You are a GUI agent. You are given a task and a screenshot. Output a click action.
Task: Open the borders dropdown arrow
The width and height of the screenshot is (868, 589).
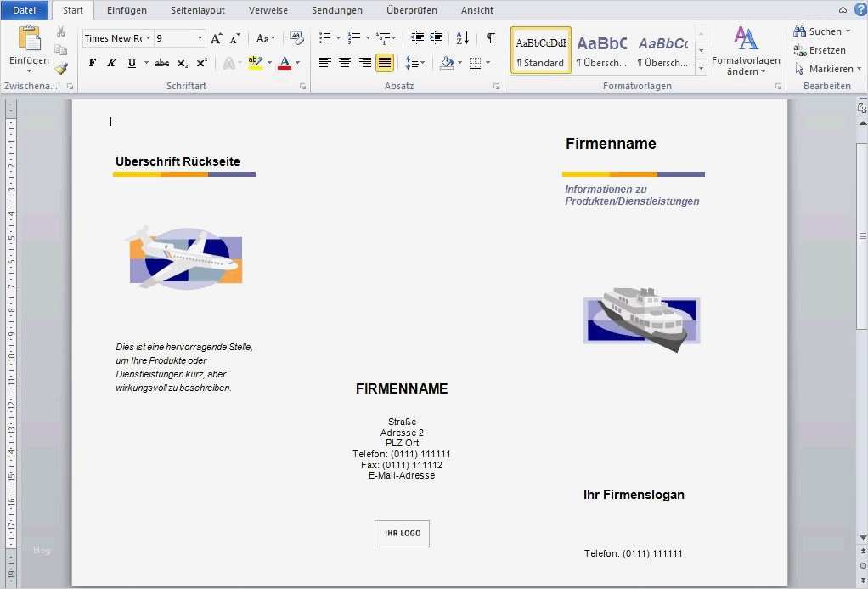tap(488, 63)
